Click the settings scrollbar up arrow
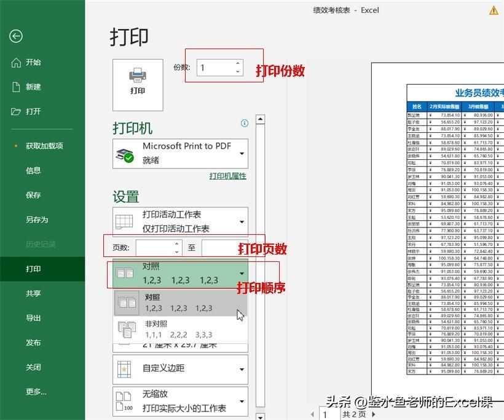Image resolution: width=504 pixels, height=420 pixels. (261, 119)
